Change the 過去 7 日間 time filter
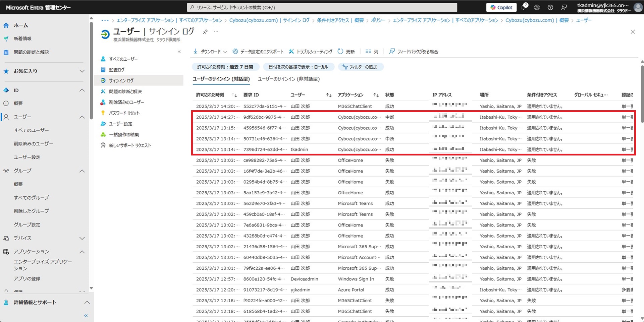Image resolution: width=644 pixels, height=322 pixels. (x=225, y=67)
